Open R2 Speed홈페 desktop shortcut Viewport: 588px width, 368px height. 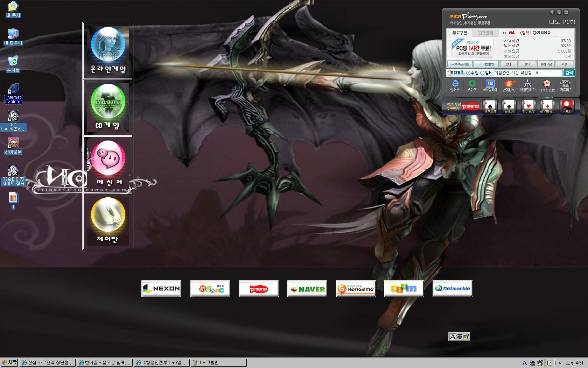[x=13, y=121]
